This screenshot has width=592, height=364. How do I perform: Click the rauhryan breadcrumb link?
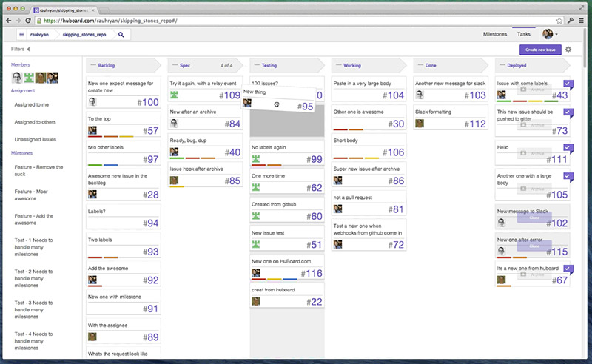point(39,35)
